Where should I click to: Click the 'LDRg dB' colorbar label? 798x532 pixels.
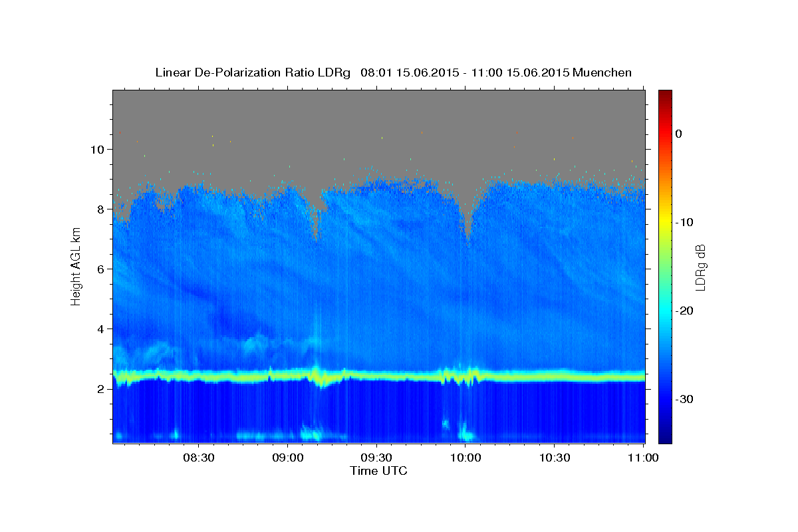click(x=700, y=267)
